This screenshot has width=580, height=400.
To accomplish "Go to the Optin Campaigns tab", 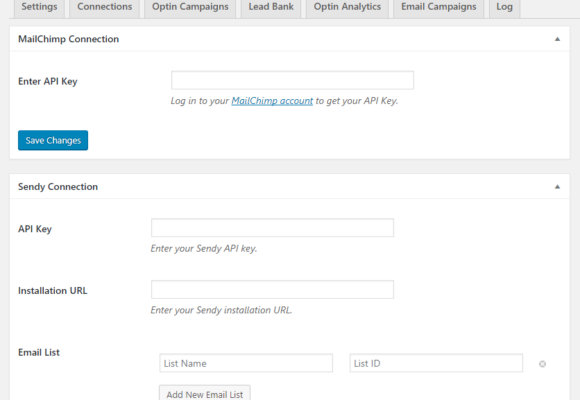I will [190, 7].
